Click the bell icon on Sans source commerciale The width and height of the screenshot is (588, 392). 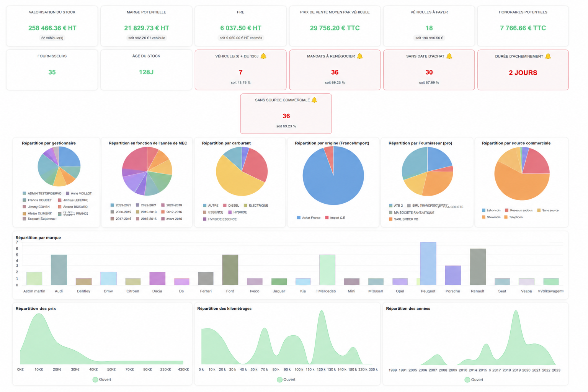(314, 100)
